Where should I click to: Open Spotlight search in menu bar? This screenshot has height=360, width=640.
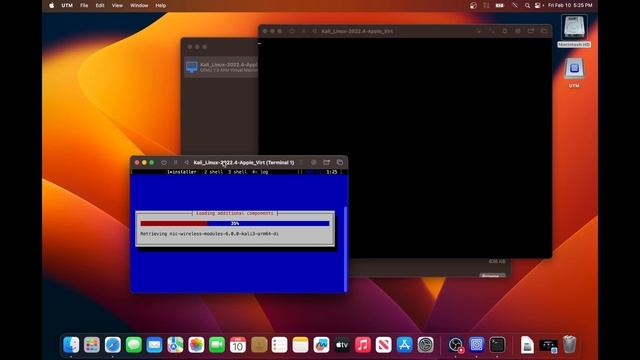coord(527,5)
